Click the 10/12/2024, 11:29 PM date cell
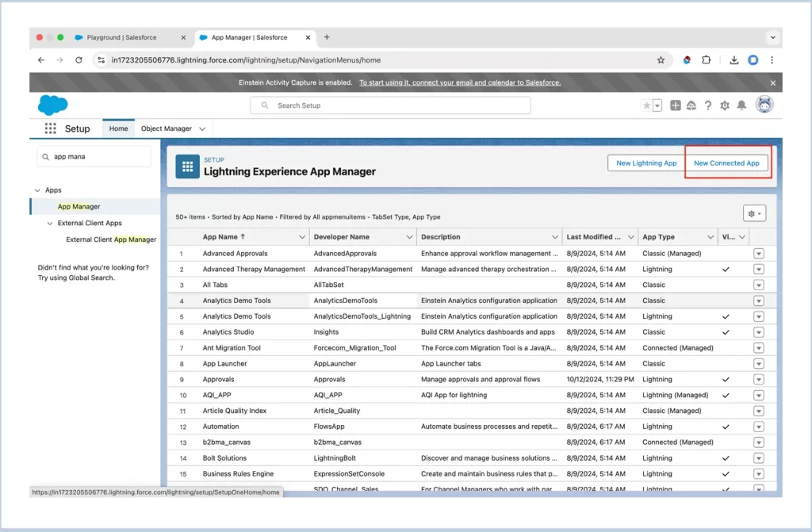 [600, 380]
